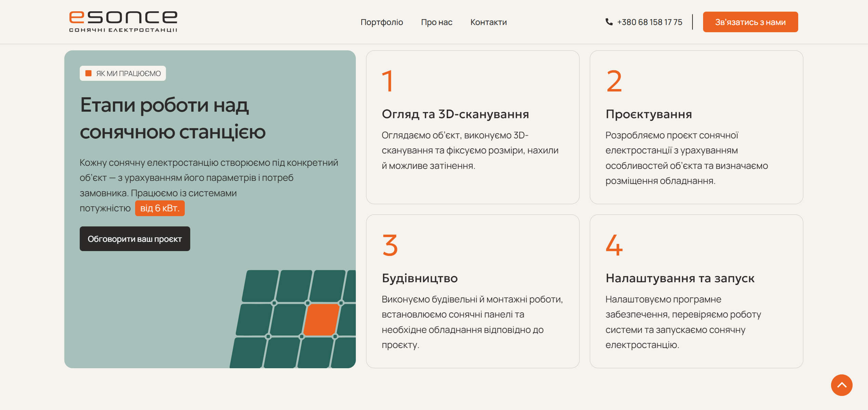Open the Про нас page

(437, 22)
